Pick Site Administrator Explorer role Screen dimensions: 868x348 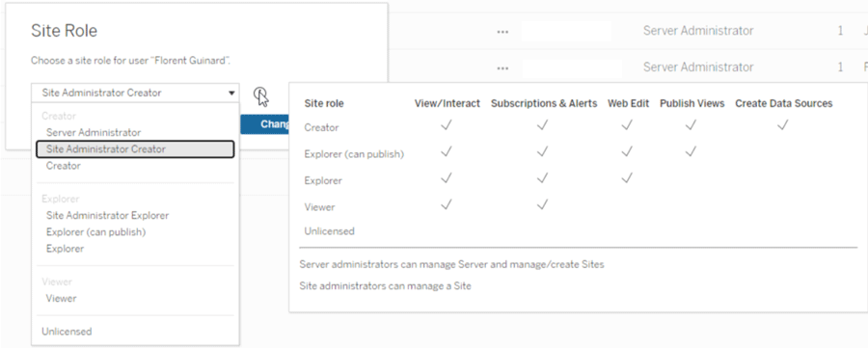pyautogui.click(x=107, y=215)
